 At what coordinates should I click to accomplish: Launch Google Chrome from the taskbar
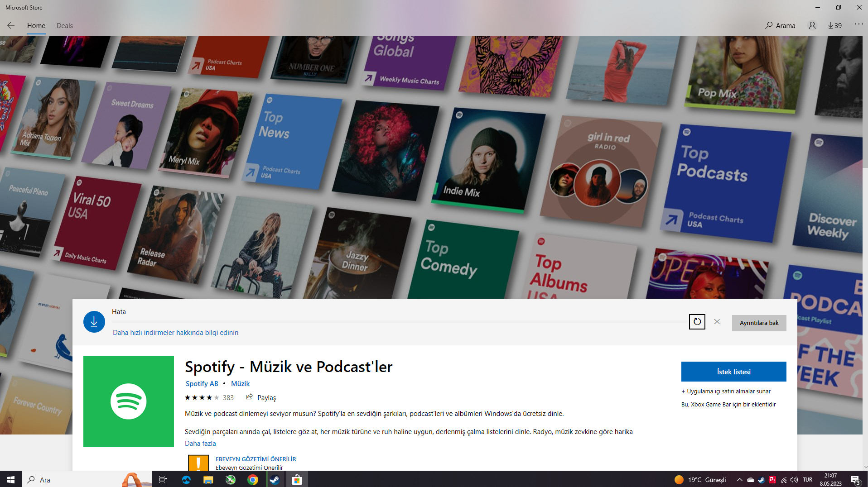pyautogui.click(x=253, y=479)
